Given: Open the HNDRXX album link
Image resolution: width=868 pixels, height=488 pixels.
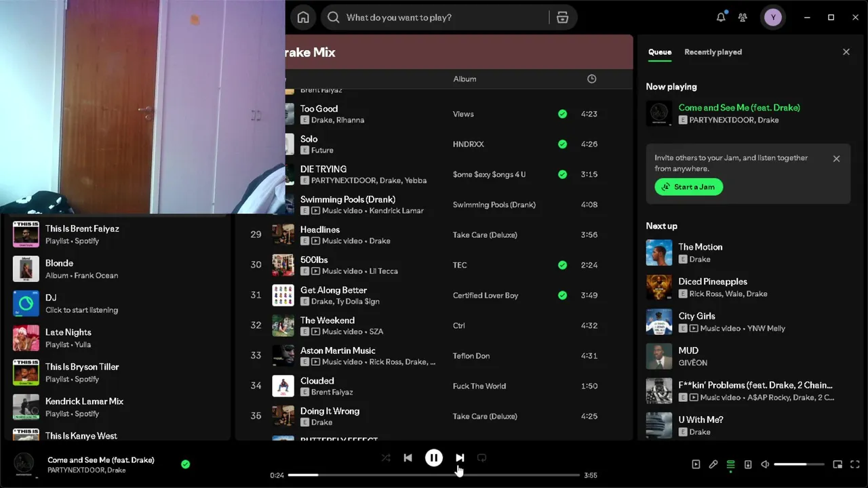Looking at the screenshot, I should (468, 144).
